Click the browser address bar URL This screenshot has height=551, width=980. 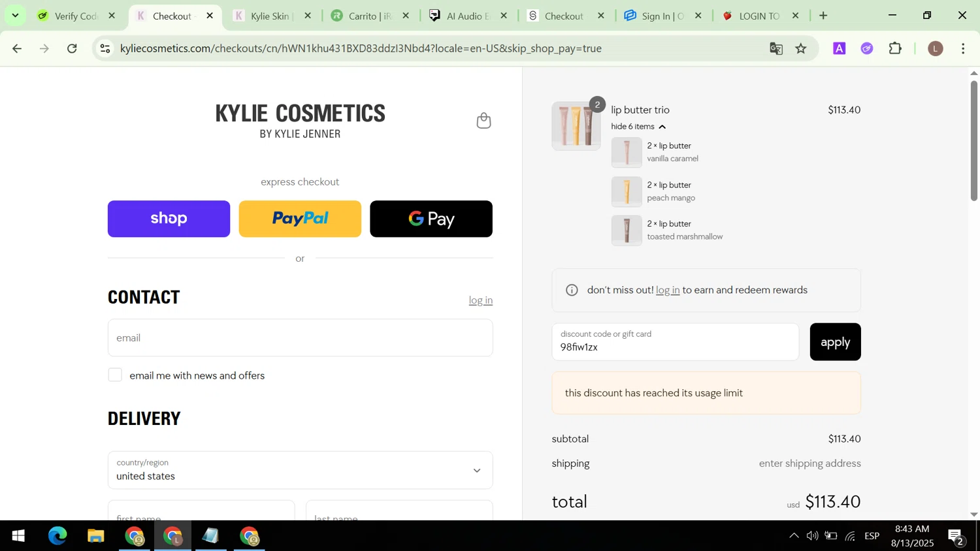[x=361, y=48]
